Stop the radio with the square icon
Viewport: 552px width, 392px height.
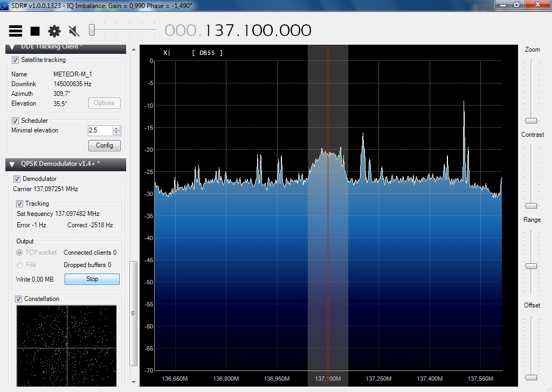35,31
